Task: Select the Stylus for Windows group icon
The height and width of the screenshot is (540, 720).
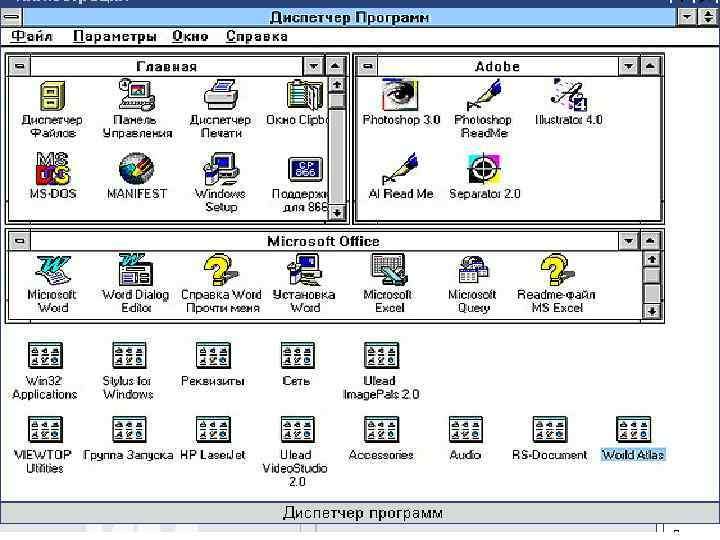Action: point(129,355)
